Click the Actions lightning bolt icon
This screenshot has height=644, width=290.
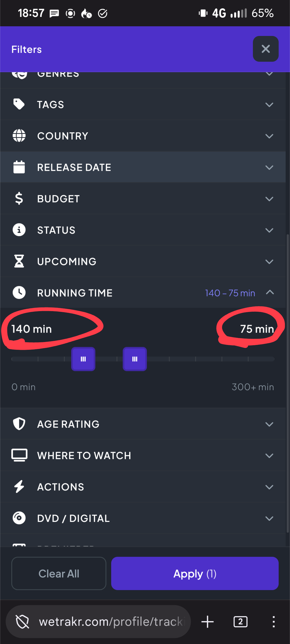pos(19,487)
